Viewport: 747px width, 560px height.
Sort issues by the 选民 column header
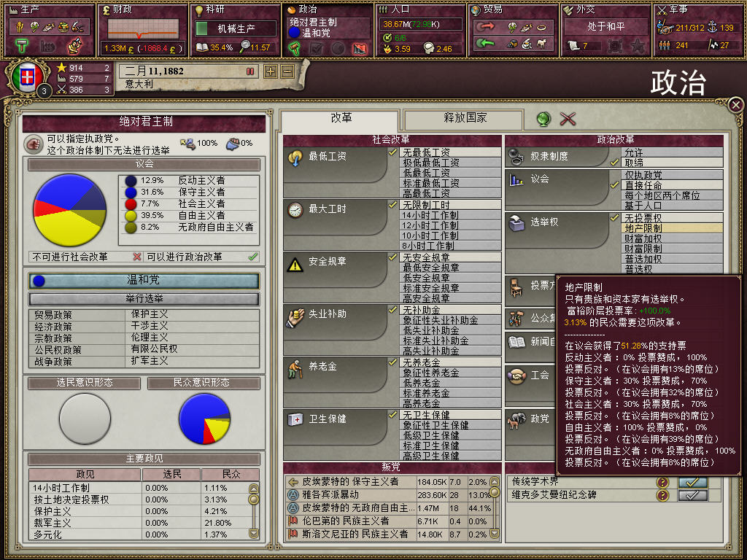pos(172,474)
